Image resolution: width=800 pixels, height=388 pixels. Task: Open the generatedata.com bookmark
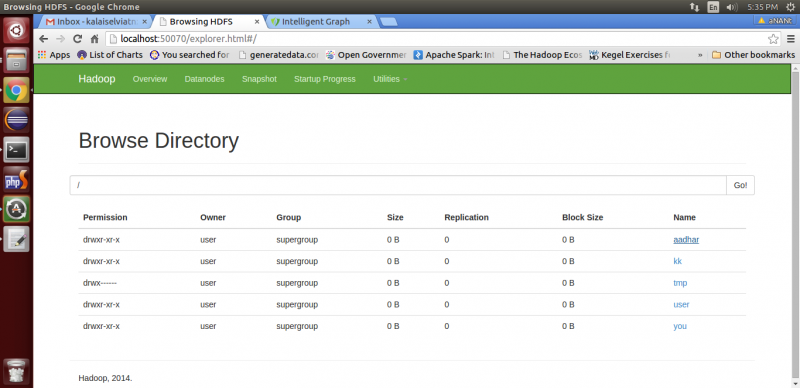(x=279, y=55)
